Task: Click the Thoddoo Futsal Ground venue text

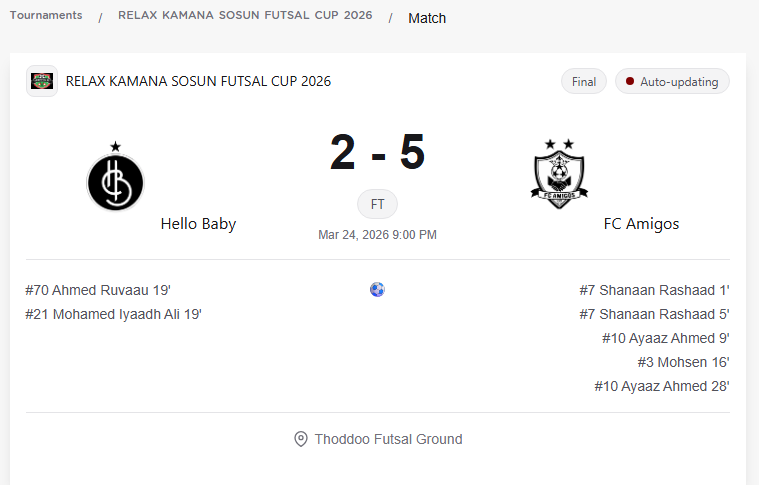Action: 388,439
